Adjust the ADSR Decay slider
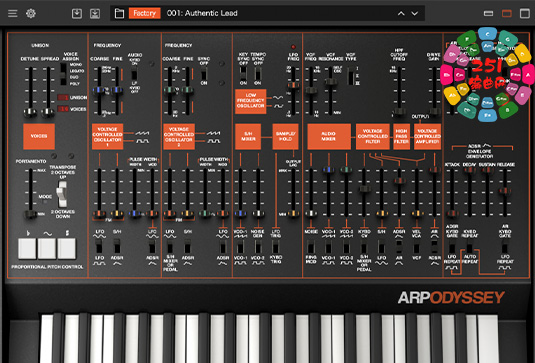The width and height of the screenshot is (535, 363). (x=470, y=170)
